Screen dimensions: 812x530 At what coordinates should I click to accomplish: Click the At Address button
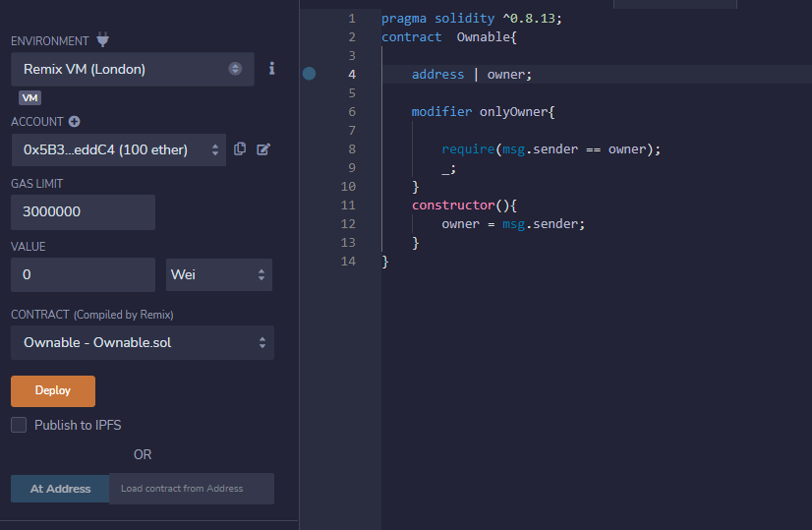60,488
